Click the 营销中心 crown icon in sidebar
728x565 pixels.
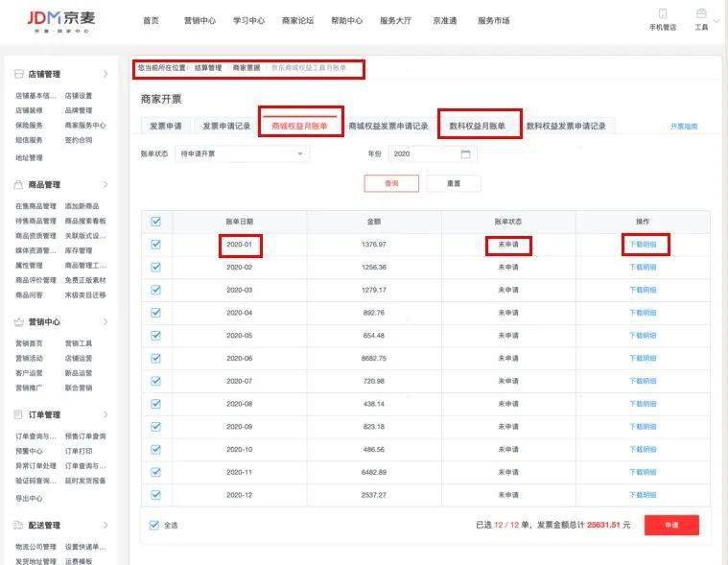[x=19, y=322]
